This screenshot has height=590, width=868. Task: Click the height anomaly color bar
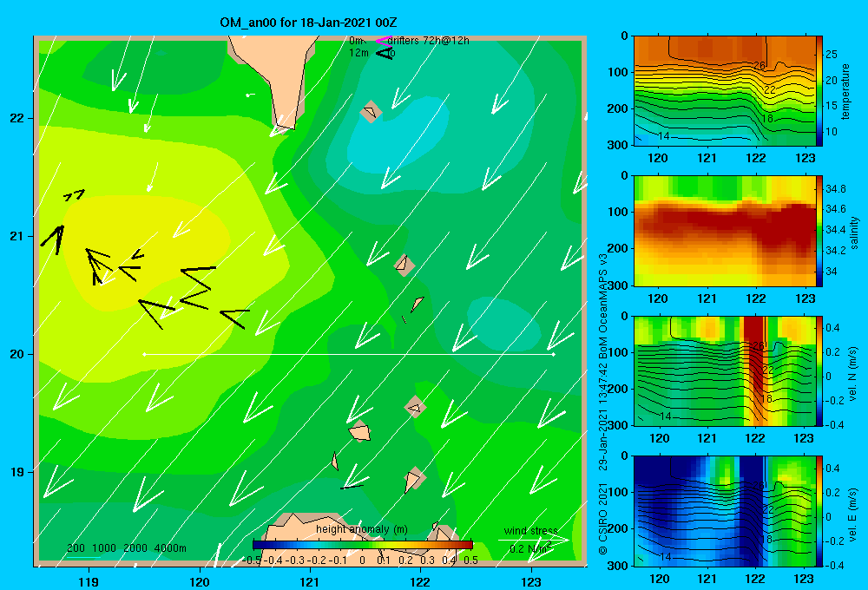(363, 545)
